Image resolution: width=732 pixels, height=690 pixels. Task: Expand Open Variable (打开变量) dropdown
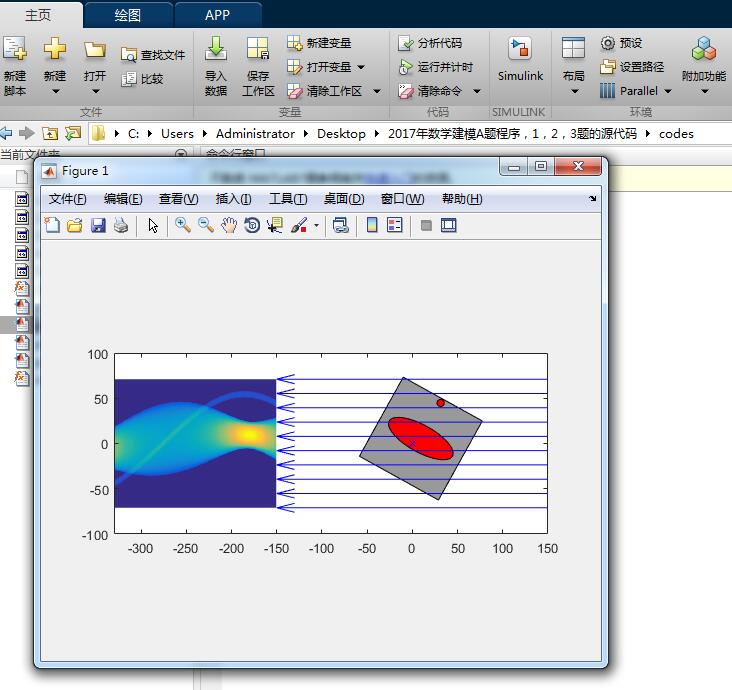coord(361,67)
